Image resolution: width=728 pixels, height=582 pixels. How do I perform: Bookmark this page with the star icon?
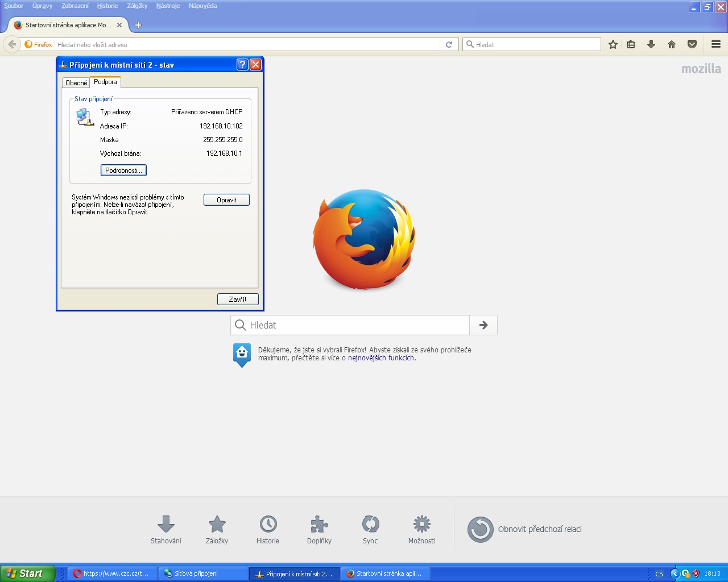click(x=613, y=44)
